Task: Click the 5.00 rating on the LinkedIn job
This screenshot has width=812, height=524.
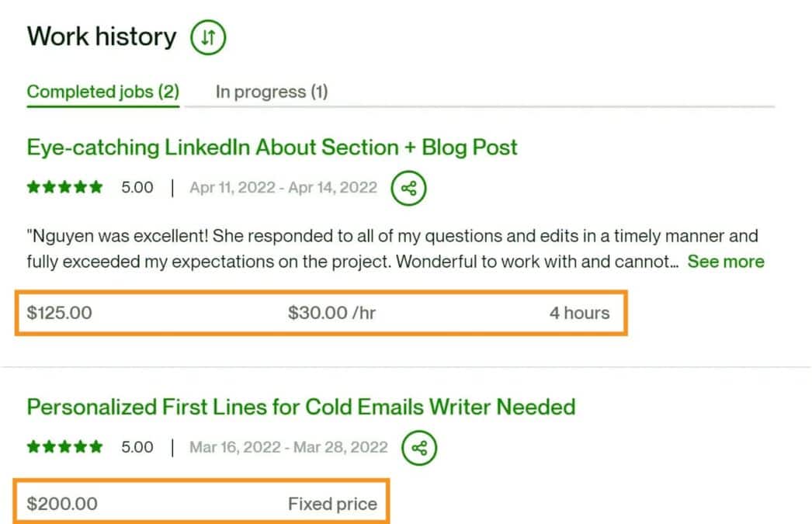Action: click(137, 187)
